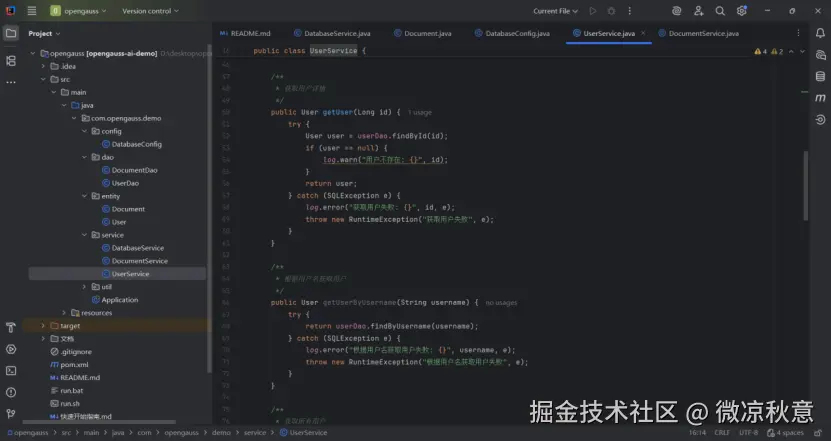Select pom.xml in the project tree
The width and height of the screenshot is (831, 442).
[x=69, y=365]
